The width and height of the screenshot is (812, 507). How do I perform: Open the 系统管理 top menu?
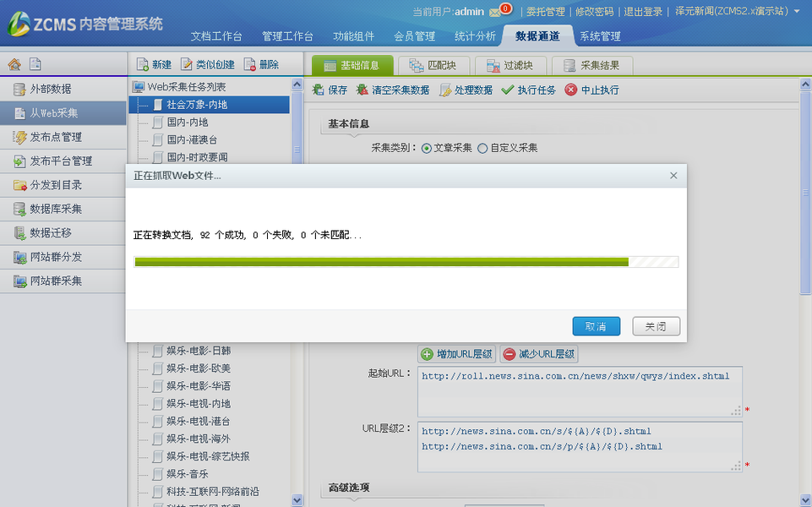[x=600, y=36]
